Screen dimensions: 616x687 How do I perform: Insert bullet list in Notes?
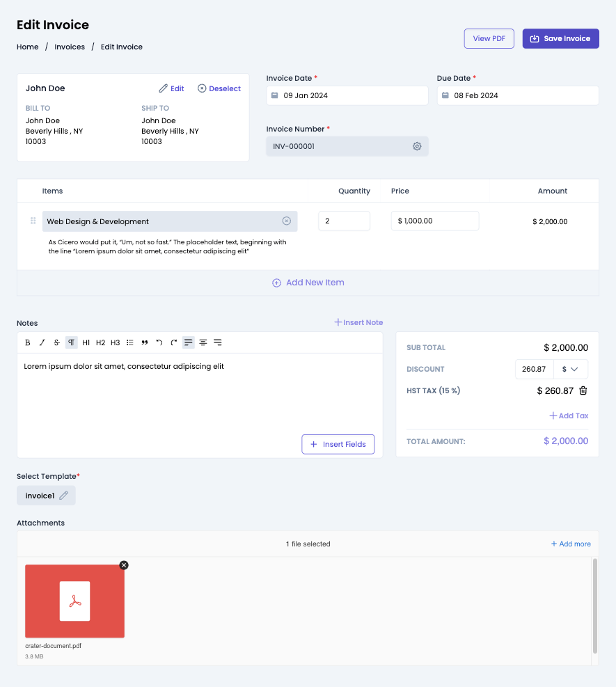129,342
